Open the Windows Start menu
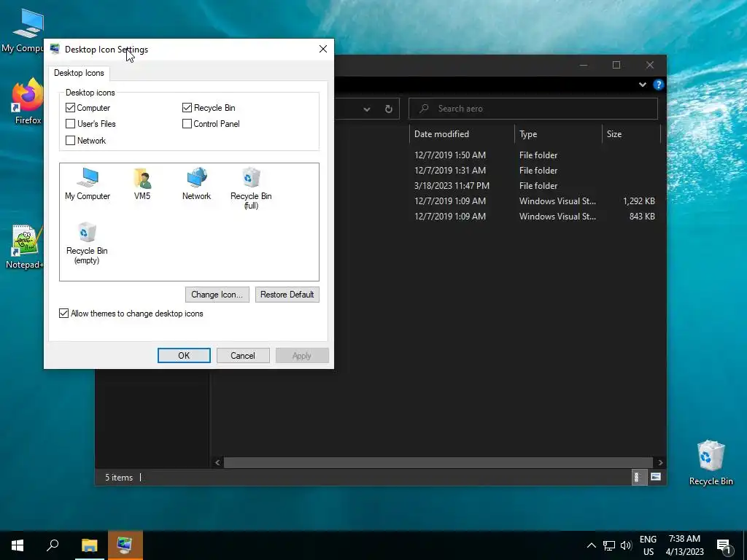Screen dimensions: 747x560 point(18,545)
